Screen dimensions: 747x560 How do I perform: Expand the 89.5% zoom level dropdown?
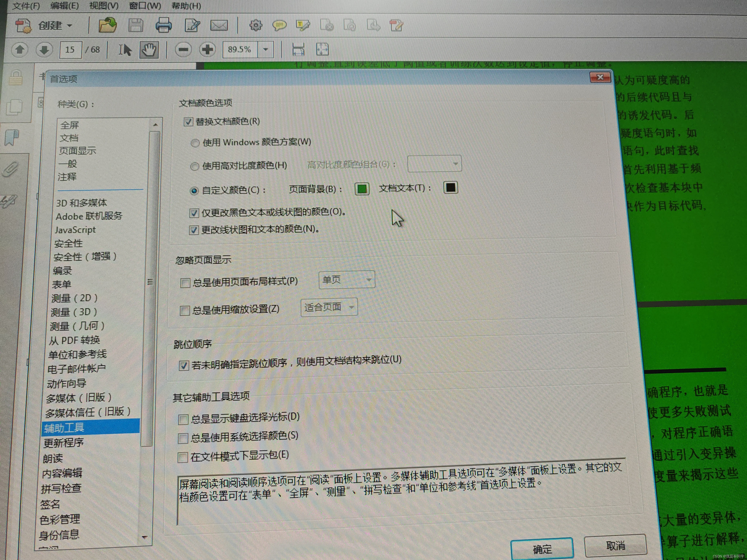coord(266,50)
